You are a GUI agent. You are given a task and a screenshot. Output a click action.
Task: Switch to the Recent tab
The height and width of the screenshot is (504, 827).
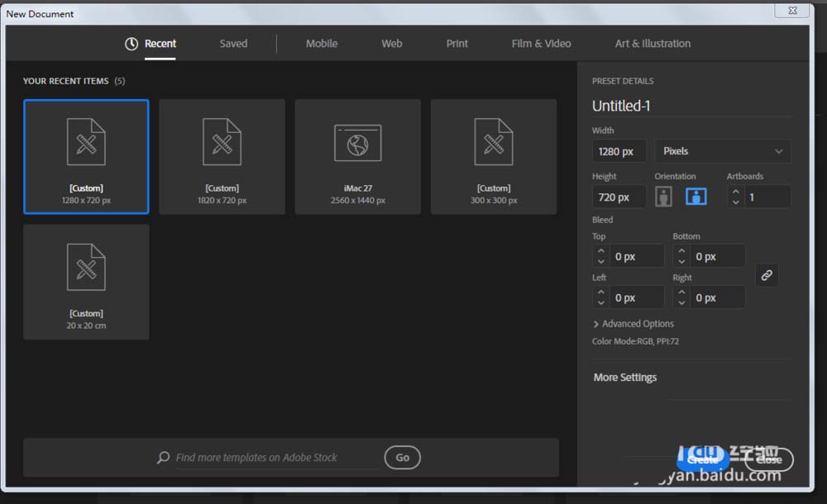pos(160,44)
